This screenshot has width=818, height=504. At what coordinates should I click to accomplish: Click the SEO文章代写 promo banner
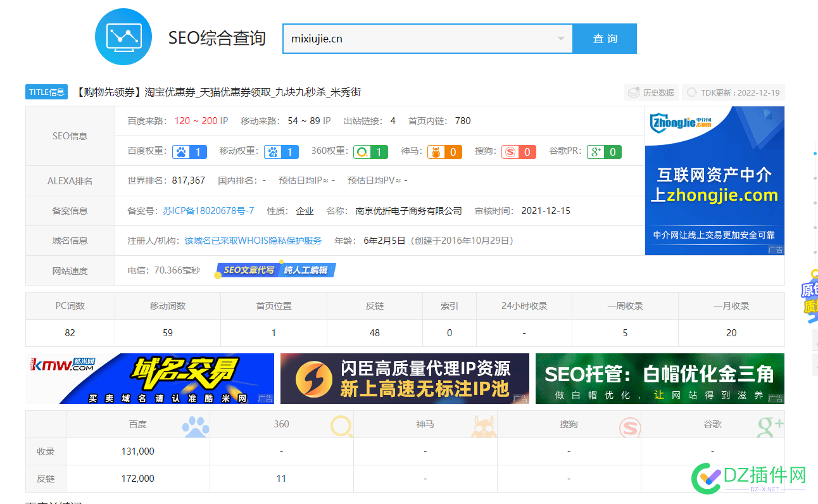click(x=249, y=270)
